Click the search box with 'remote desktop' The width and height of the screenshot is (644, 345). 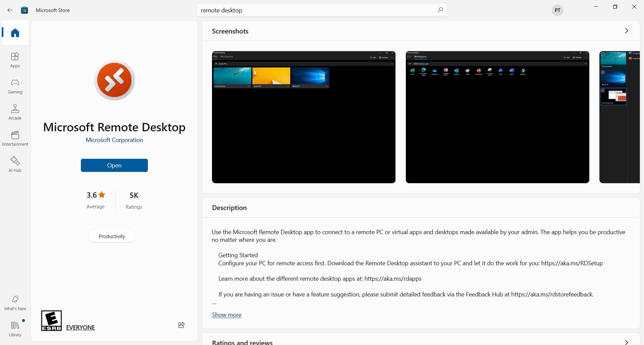(322, 10)
